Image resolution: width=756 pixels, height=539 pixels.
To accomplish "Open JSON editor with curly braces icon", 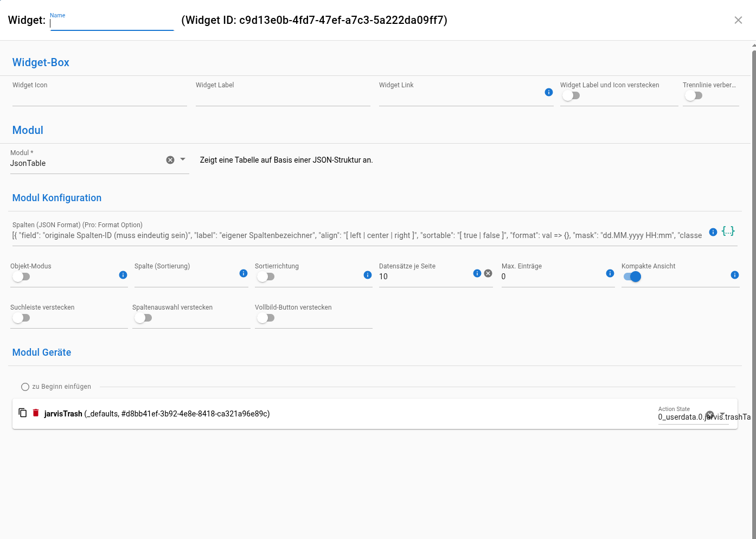I will point(728,232).
